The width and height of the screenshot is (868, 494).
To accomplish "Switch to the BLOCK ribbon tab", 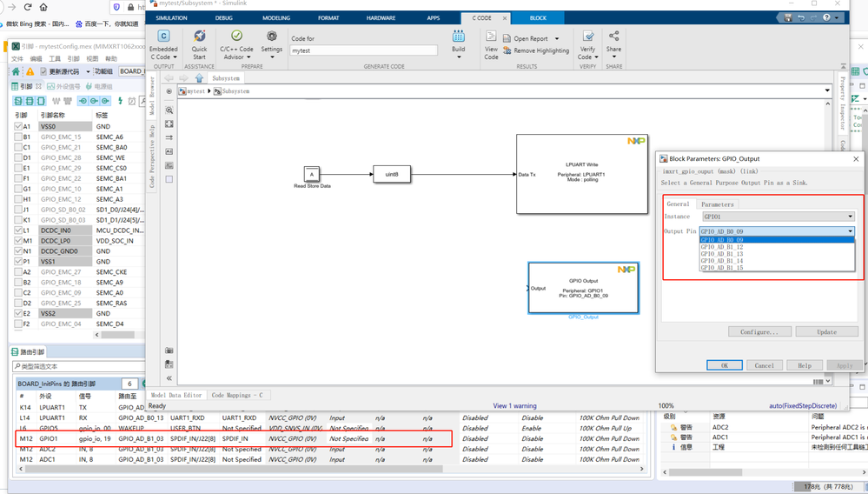I will (x=538, y=17).
